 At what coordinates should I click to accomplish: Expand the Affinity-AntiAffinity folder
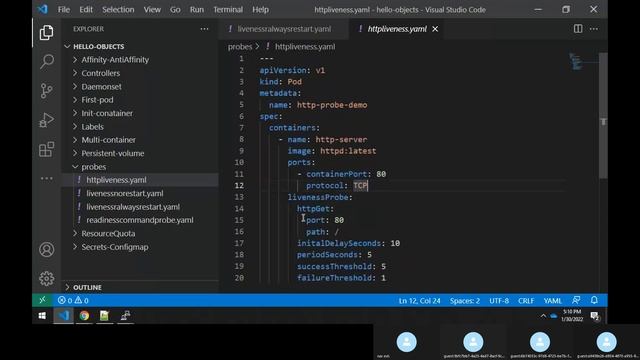tap(141, 60)
